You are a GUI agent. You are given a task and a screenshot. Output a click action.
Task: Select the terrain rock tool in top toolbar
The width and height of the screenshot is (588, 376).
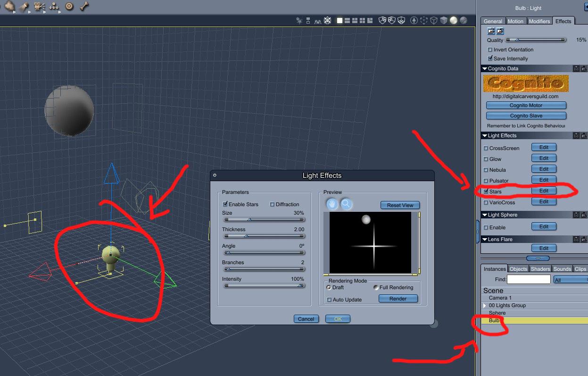(10, 7)
